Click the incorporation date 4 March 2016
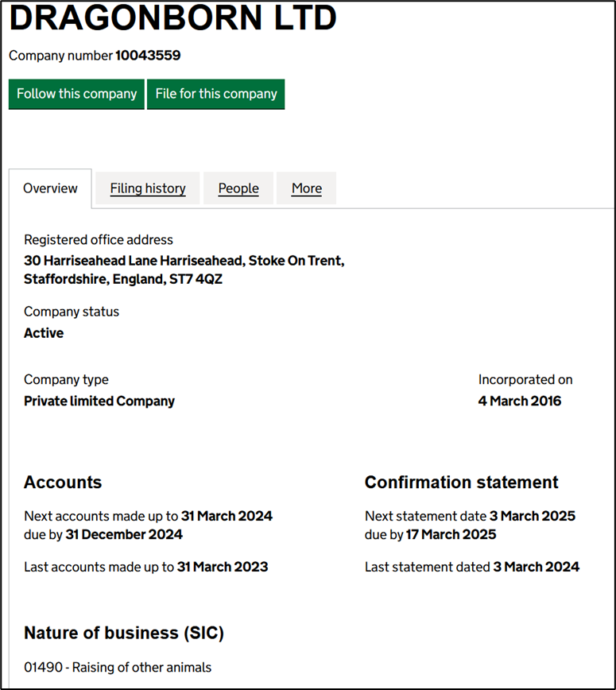616x690 pixels. pos(520,401)
